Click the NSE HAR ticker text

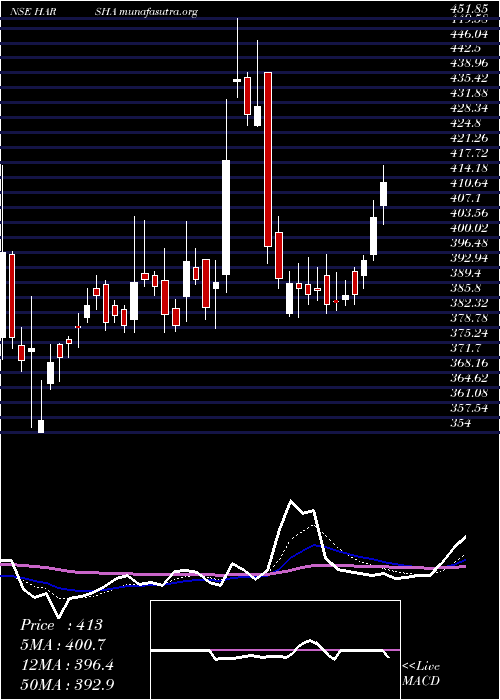pyautogui.click(x=33, y=12)
